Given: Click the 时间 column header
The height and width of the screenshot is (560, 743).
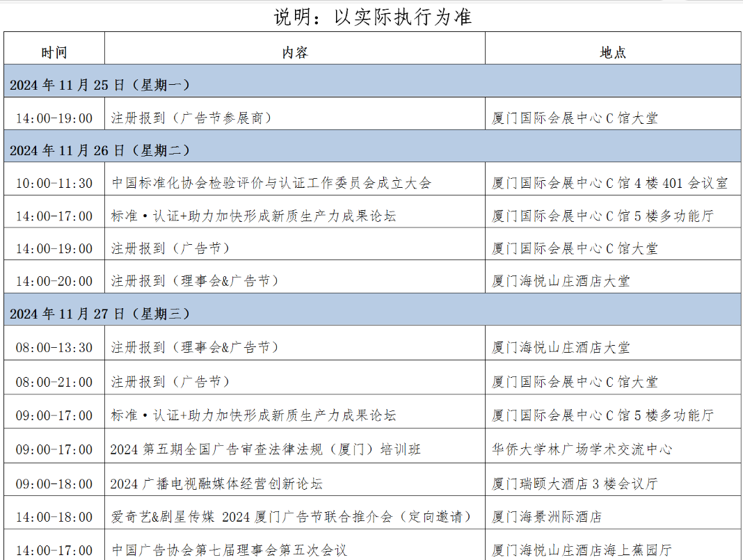Looking at the screenshot, I should tap(54, 53).
